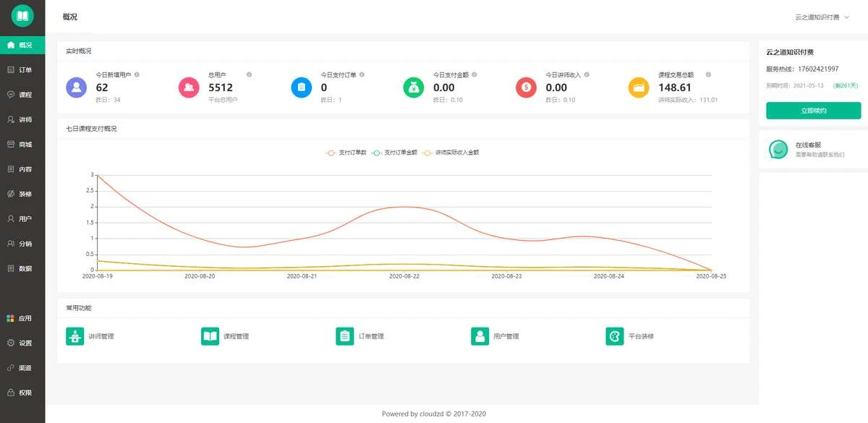Click info icon beside 今日新增用户

pos(137,74)
